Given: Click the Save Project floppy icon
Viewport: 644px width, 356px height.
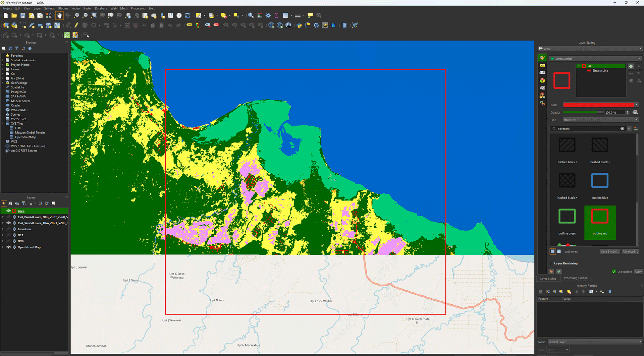Looking at the screenshot, I should [23, 15].
